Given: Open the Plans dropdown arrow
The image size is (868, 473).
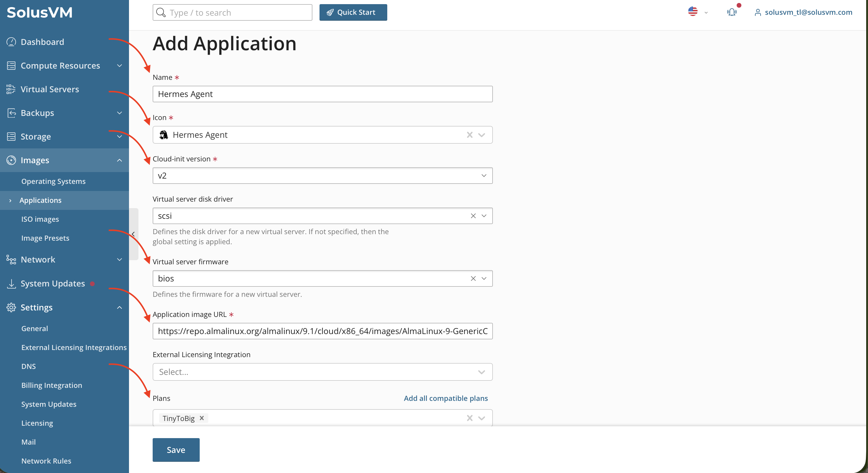Looking at the screenshot, I should point(482,418).
